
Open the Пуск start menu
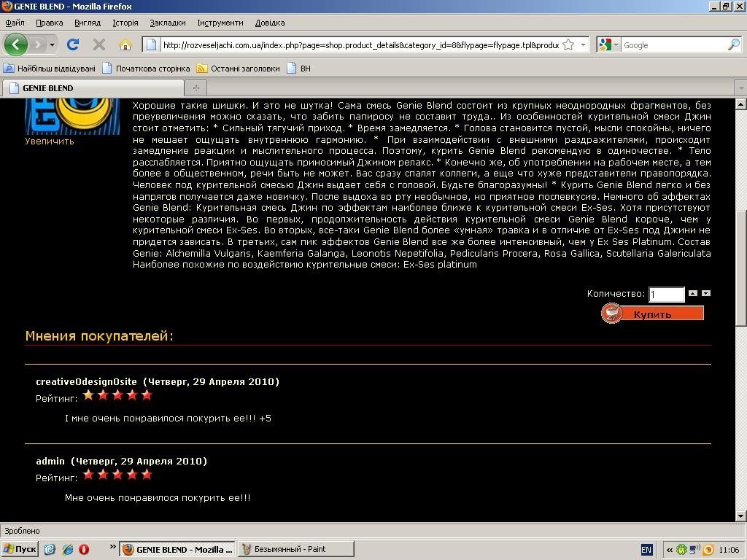click(20, 549)
